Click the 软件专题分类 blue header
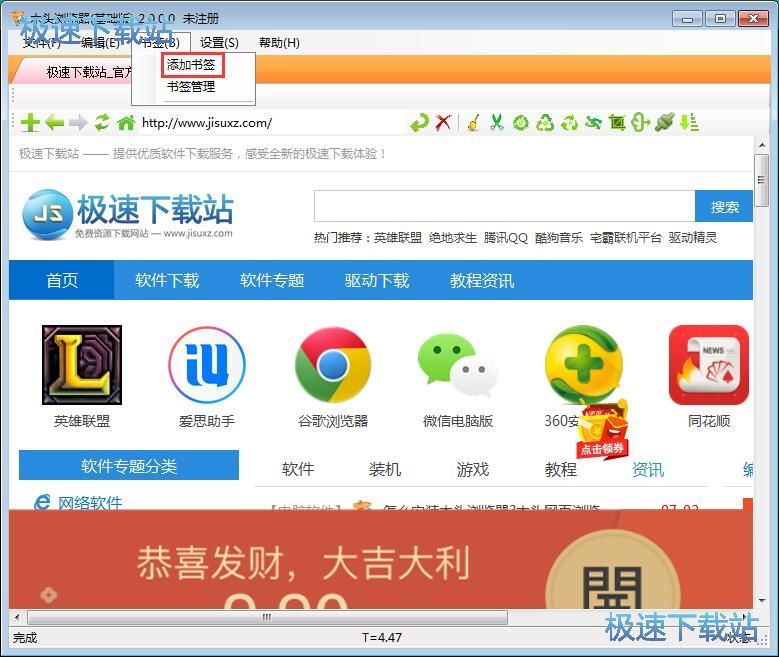The width and height of the screenshot is (779, 657). pos(129,465)
